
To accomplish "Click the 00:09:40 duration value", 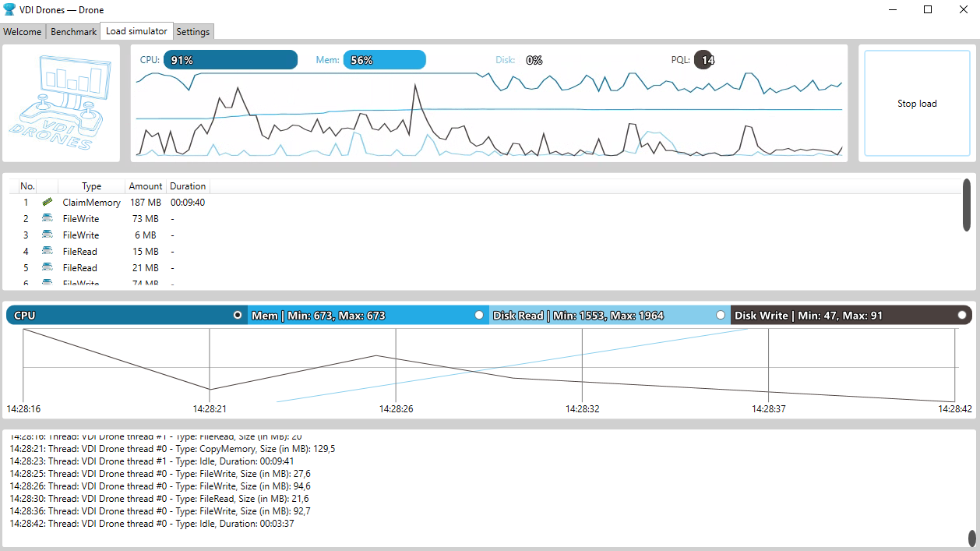I will pos(188,203).
